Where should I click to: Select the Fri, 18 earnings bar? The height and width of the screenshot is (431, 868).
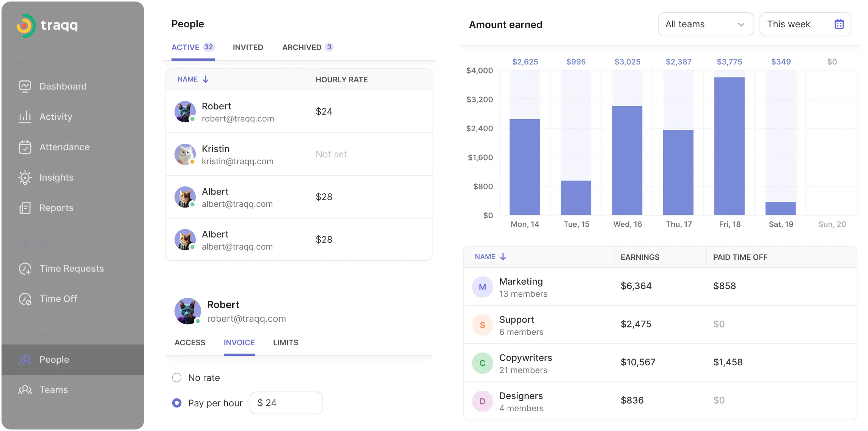click(729, 144)
